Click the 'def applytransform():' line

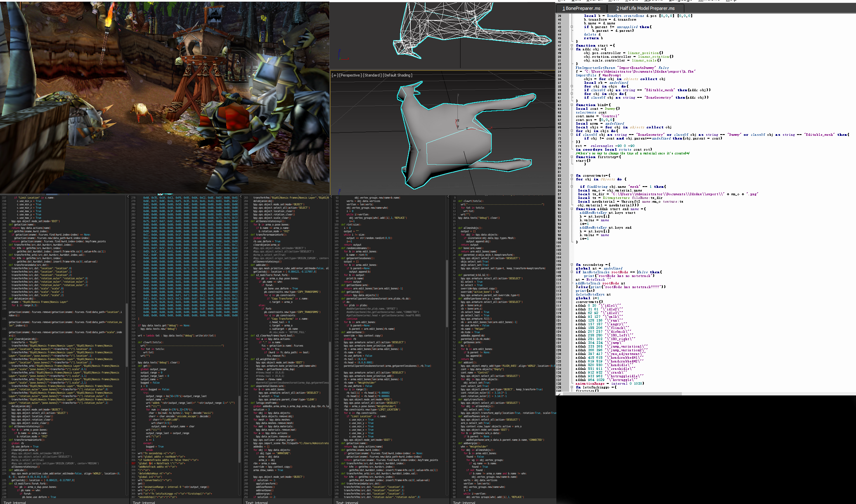pos(473,399)
